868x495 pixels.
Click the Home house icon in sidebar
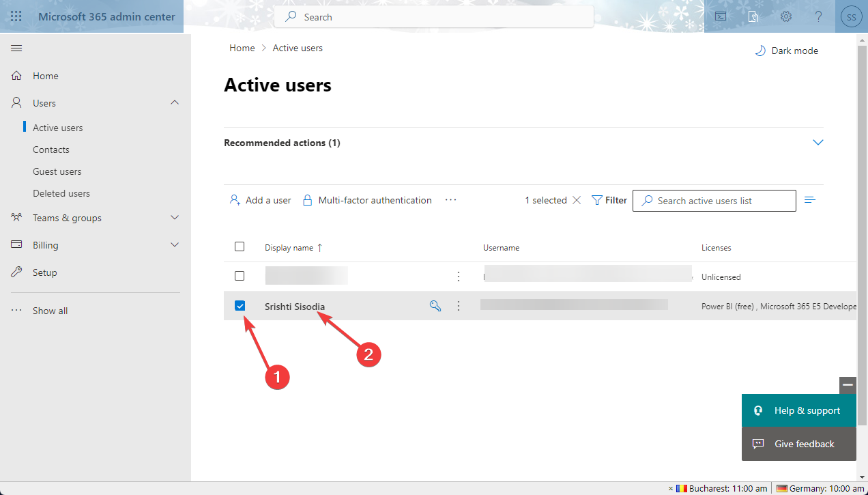(16, 76)
